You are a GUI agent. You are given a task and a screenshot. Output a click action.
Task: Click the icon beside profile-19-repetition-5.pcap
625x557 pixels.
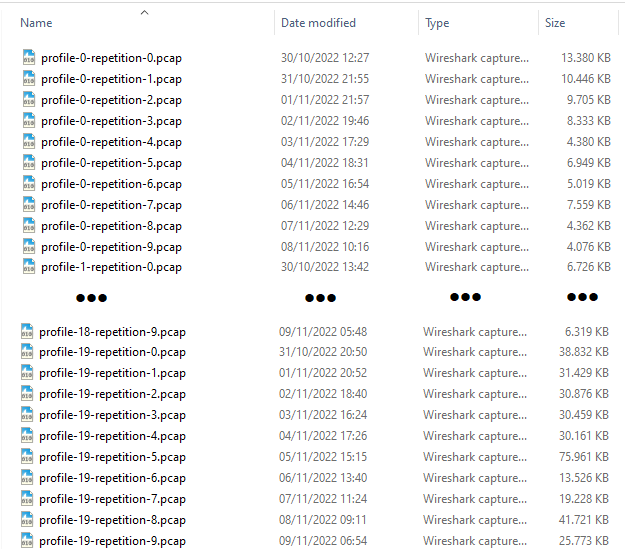(x=27, y=457)
